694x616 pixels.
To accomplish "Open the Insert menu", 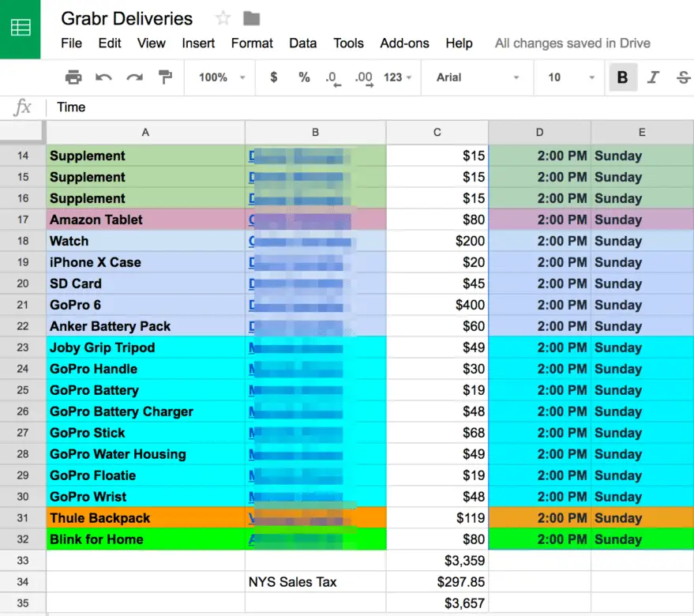I will pyautogui.click(x=198, y=43).
